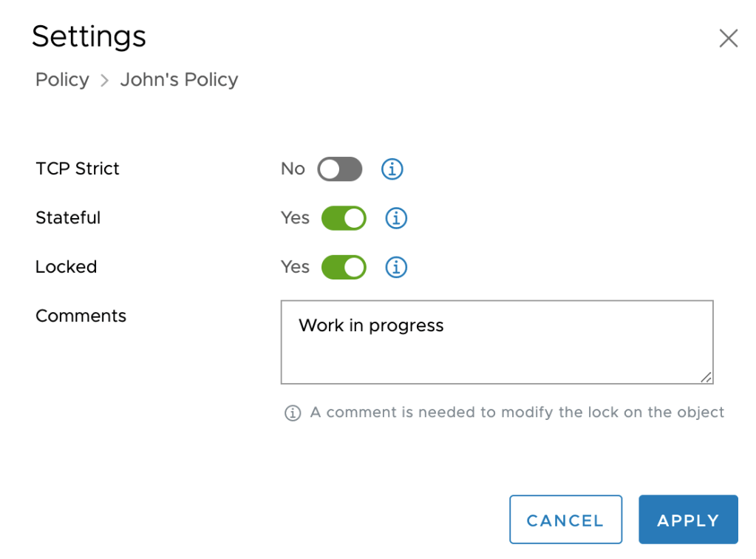Apply the policy settings
Image resolution: width=756 pixels, height=559 pixels.
pos(688,520)
